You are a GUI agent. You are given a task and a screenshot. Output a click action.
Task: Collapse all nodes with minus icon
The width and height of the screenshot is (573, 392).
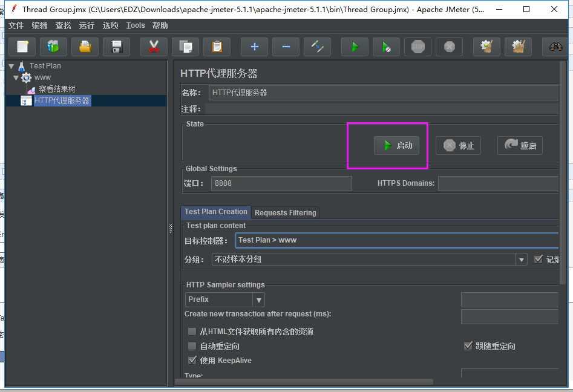[x=286, y=47]
